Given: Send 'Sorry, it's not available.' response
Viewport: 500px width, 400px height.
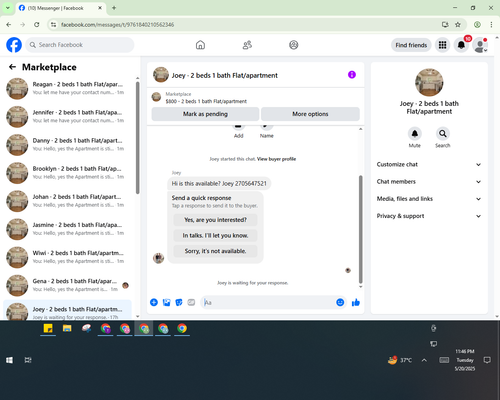Looking at the screenshot, I should coord(215,251).
